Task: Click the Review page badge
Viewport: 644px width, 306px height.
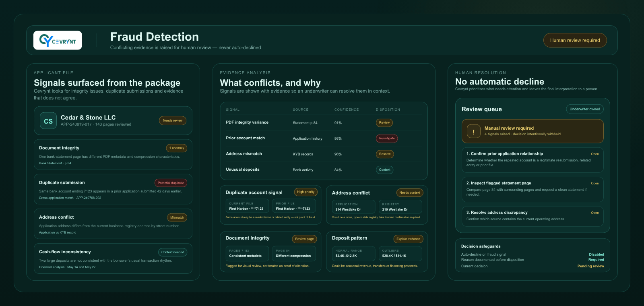Action: pos(304,239)
